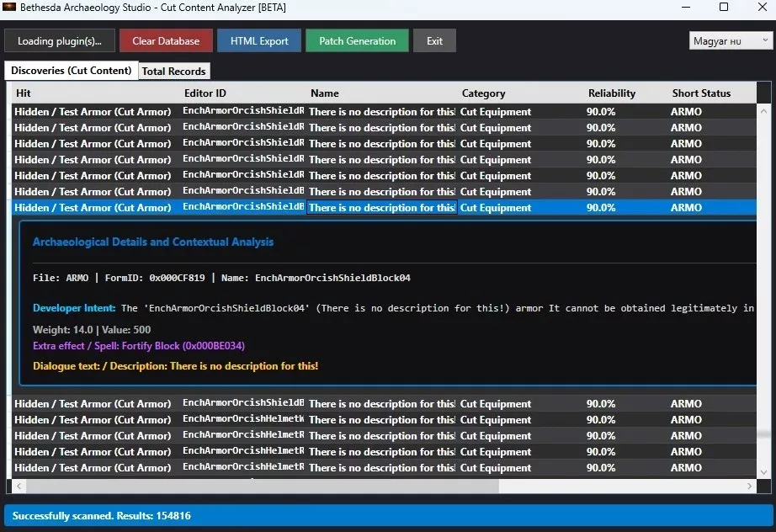Click the FormID 0x000CF819 detail line
This screenshot has width=776, height=532.
click(221, 278)
